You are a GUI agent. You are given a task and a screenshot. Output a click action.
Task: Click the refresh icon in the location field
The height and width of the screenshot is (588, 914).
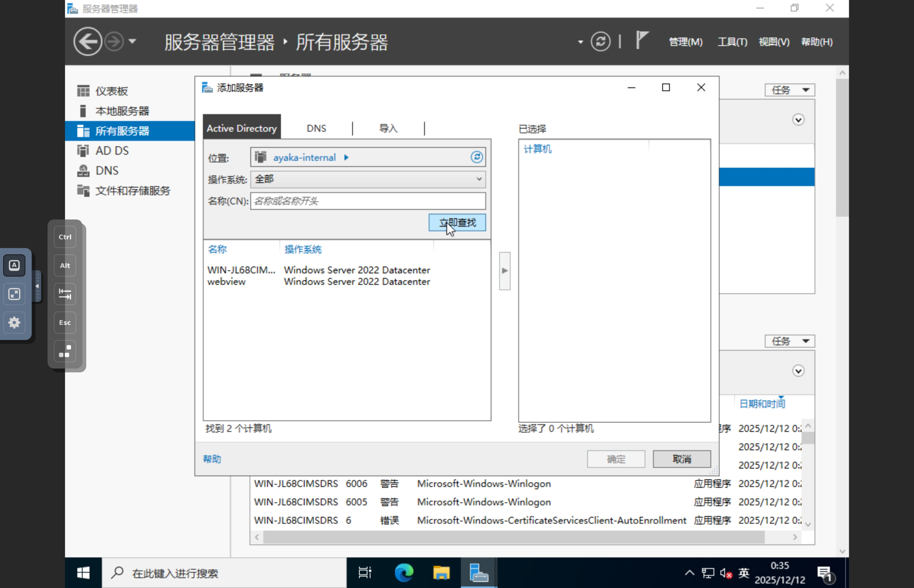[476, 157]
